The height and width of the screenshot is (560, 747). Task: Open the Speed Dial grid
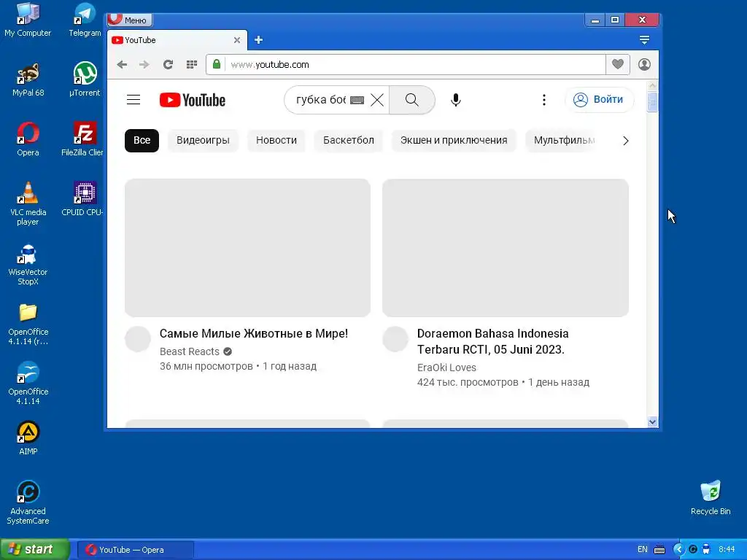[192, 64]
